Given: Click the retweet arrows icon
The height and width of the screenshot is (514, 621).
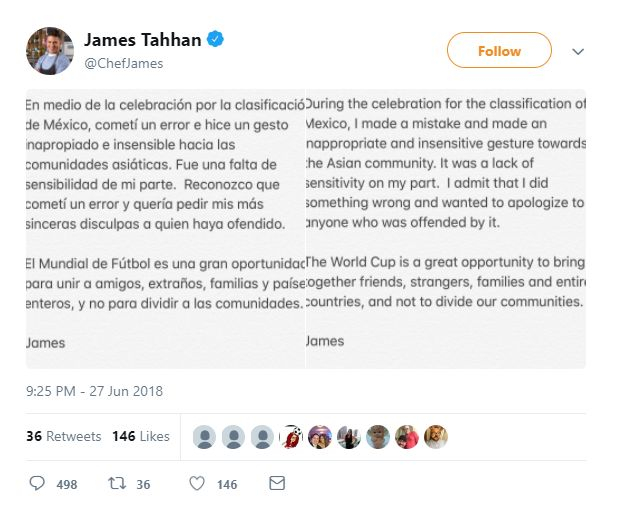Looking at the screenshot, I should [x=116, y=484].
